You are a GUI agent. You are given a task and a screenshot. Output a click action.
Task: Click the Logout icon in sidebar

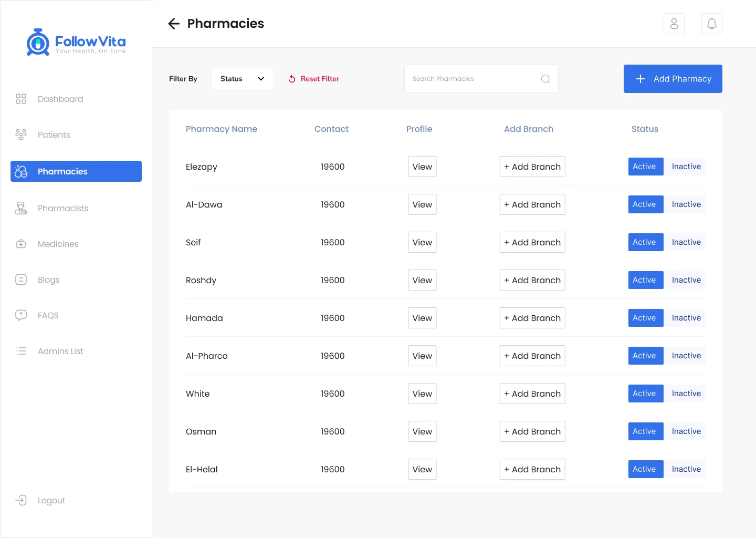(x=21, y=500)
